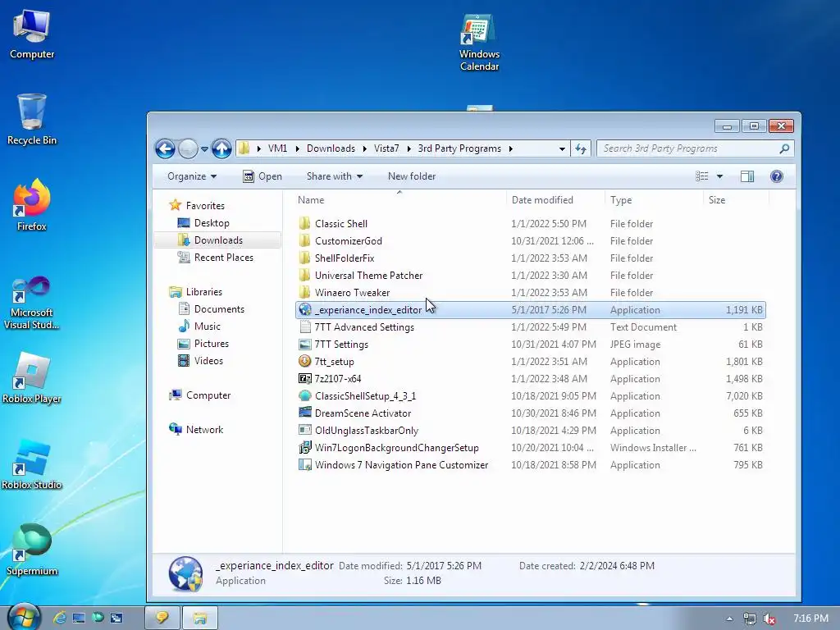Open the Share with dropdown
The height and width of the screenshot is (630, 840).
tap(335, 176)
